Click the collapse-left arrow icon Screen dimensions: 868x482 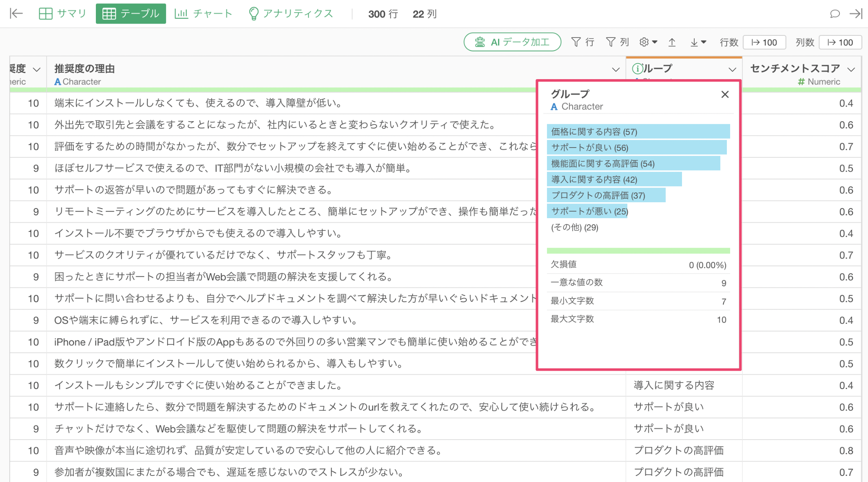click(x=16, y=13)
